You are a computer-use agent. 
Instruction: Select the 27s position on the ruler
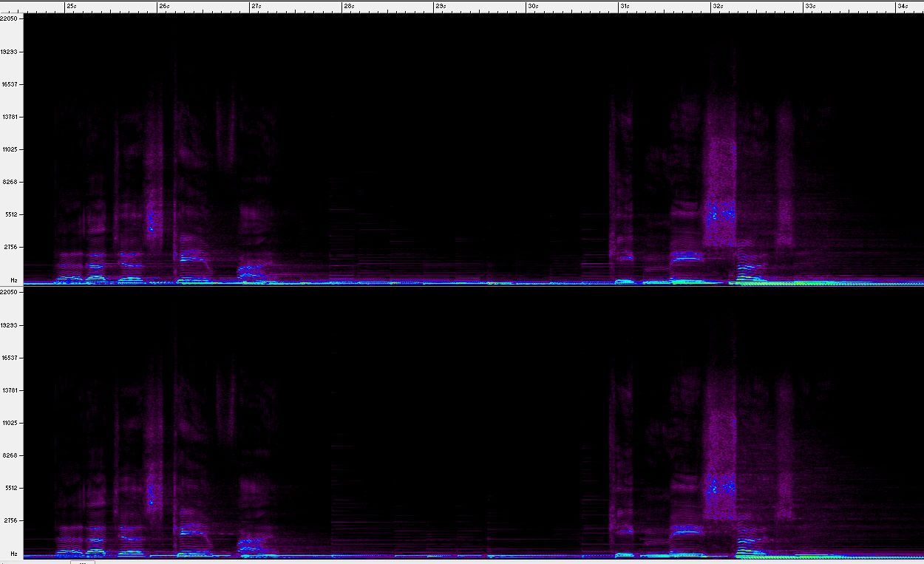tap(255, 6)
